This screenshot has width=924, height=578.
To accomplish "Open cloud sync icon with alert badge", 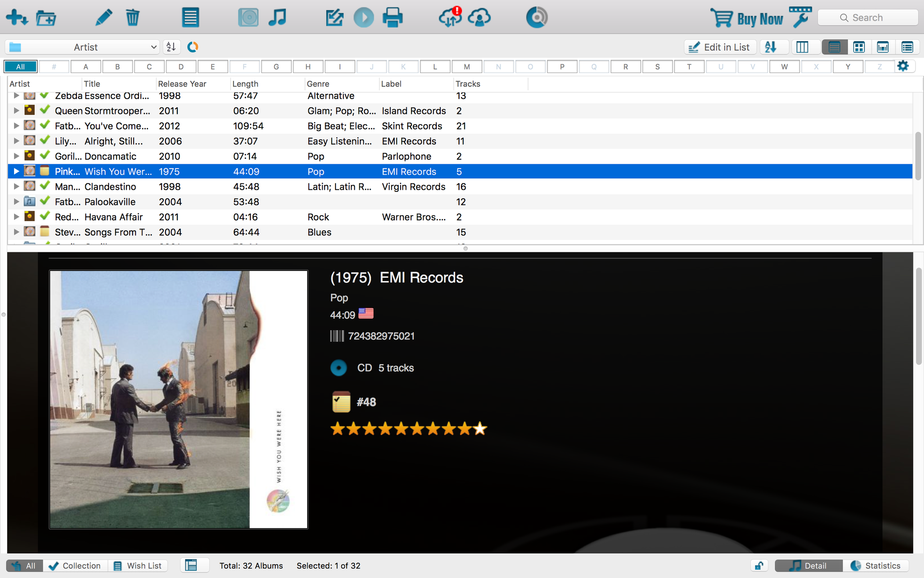I will click(450, 17).
